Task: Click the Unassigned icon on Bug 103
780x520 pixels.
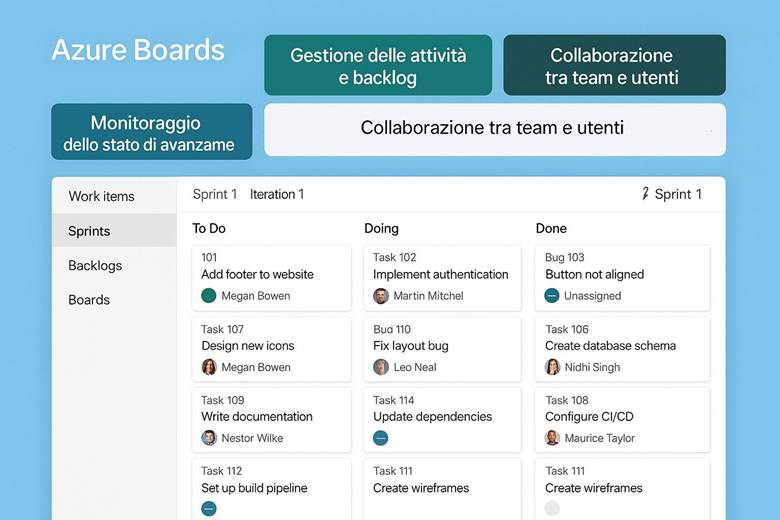Action: point(552,296)
